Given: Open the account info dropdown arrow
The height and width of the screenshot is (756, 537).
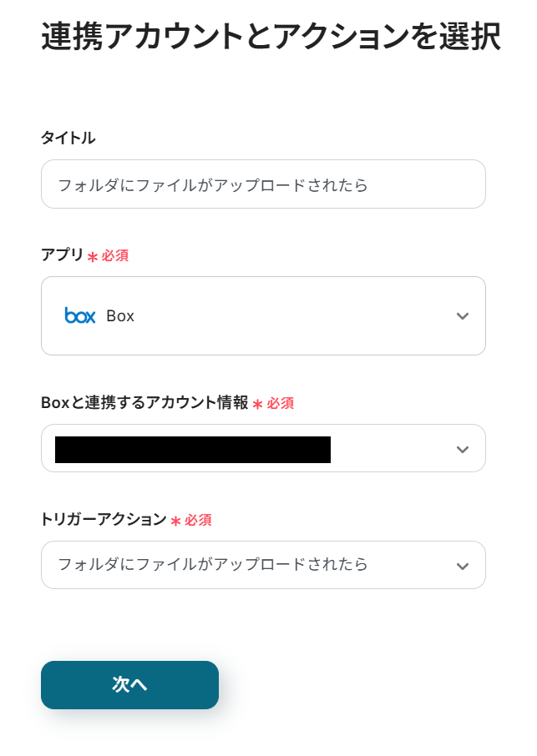Looking at the screenshot, I should point(463,449).
